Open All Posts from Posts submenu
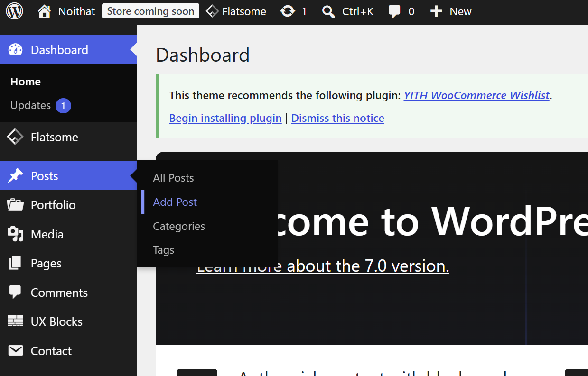Viewport: 588px width, 376px height. 173,178
